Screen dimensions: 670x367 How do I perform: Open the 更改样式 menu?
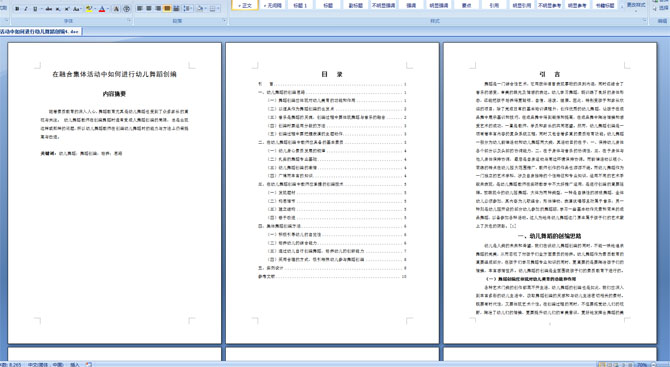[636, 5]
